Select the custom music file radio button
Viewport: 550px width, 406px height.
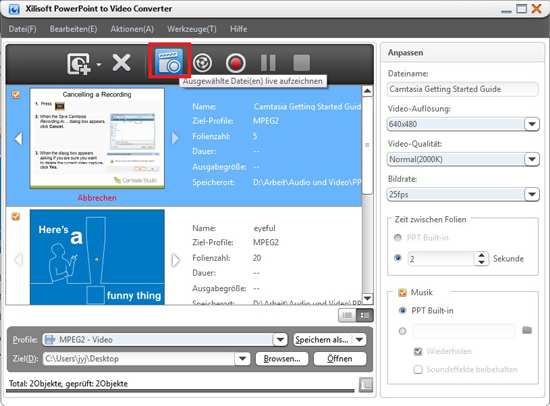point(402,331)
